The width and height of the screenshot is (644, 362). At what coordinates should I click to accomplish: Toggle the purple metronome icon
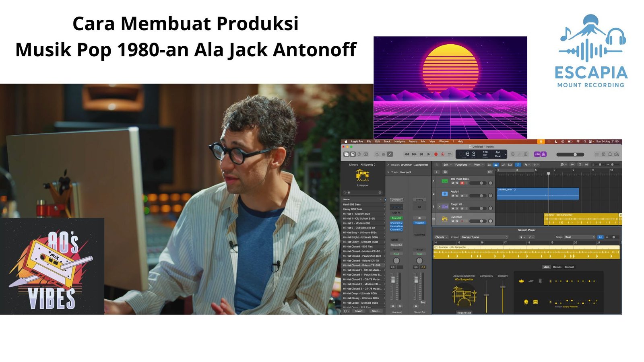(544, 154)
